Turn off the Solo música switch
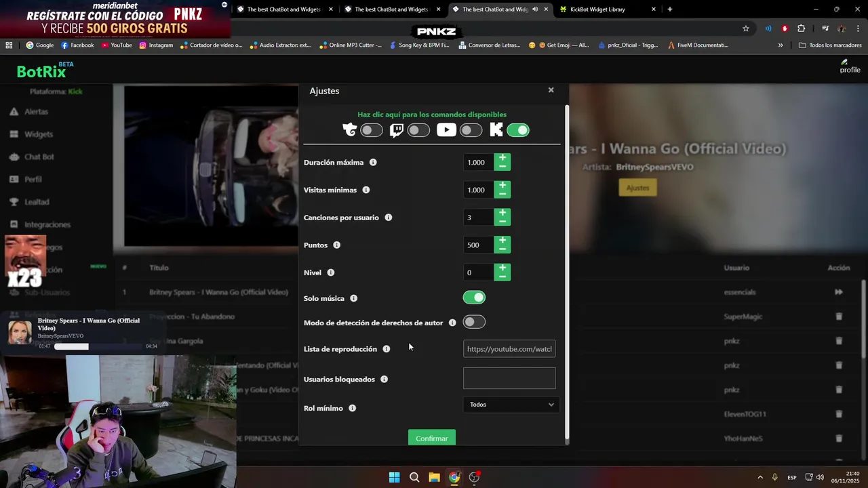 click(474, 298)
